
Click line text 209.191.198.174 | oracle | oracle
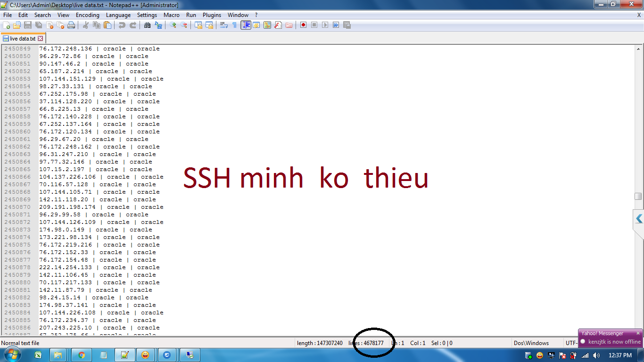[x=101, y=207]
